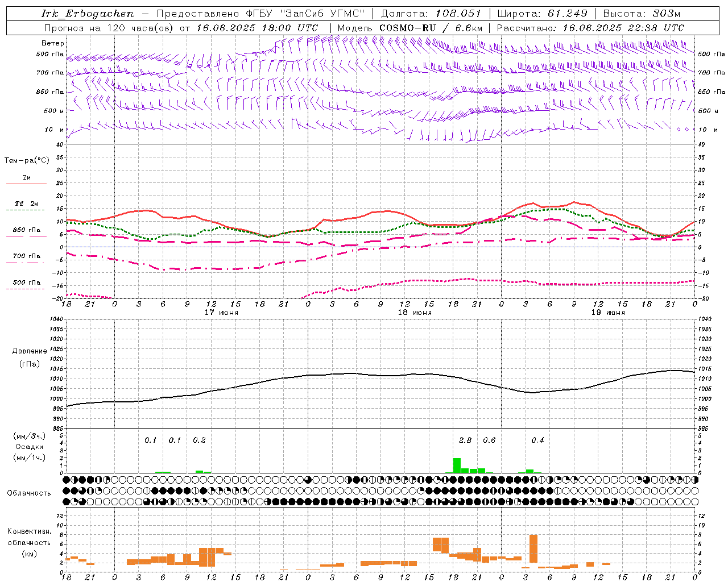728x582 pixels.
Task: Click the "Ветер" wind panel label
Action: click(53, 43)
